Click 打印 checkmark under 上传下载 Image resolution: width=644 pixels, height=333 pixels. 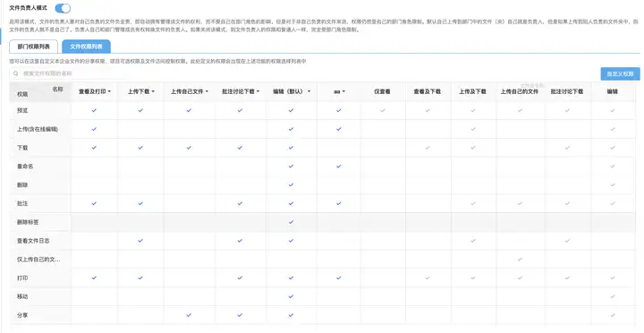140,277
